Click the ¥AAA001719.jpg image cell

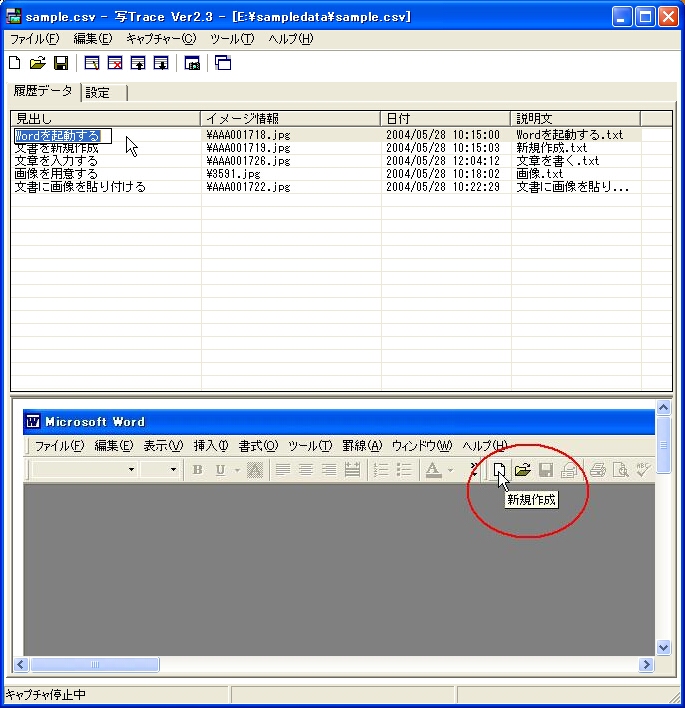coord(248,148)
